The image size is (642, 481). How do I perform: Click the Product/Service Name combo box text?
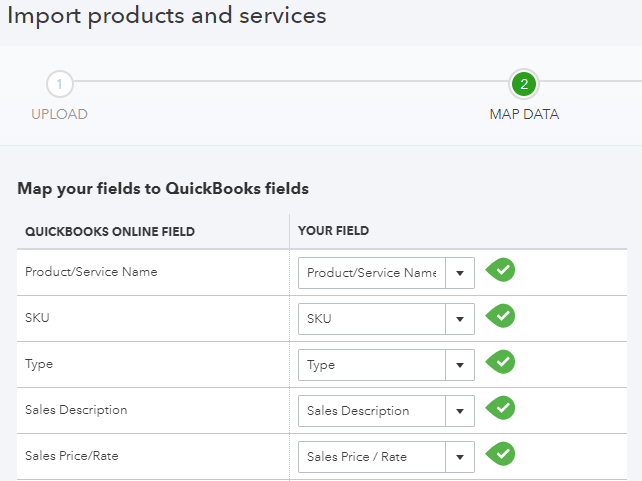click(x=372, y=273)
